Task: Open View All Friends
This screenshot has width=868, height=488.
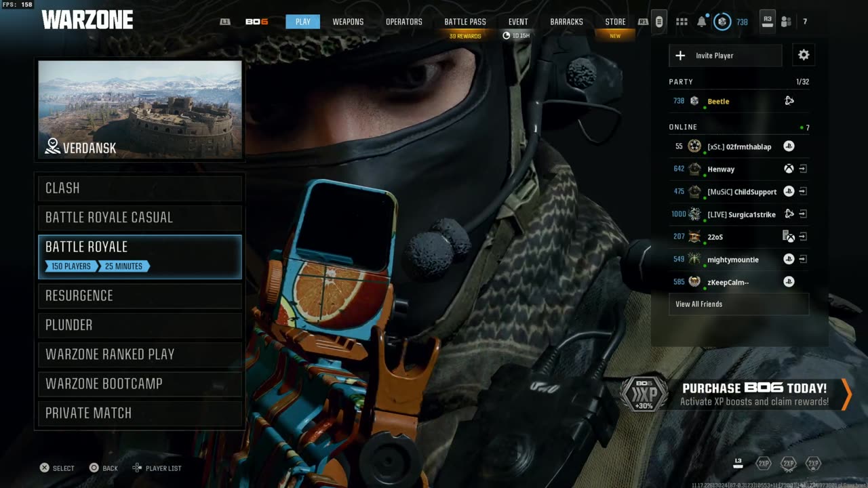Action: (738, 304)
